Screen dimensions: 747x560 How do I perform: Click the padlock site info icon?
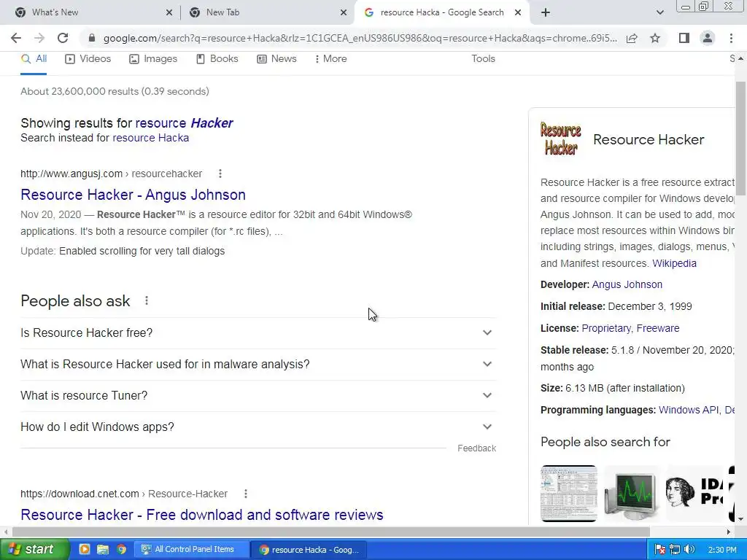click(x=92, y=38)
